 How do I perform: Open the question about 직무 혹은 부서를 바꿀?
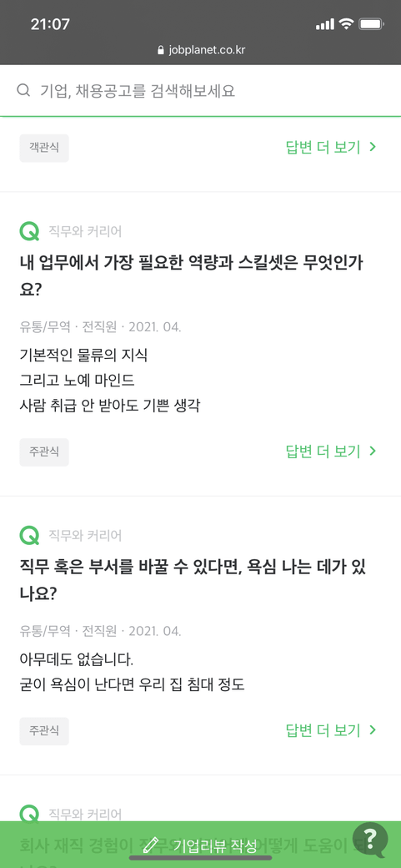click(x=193, y=580)
